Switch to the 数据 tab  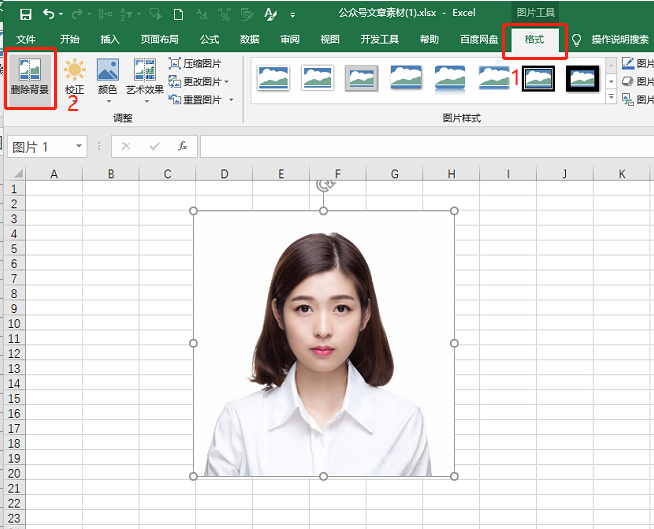point(250,40)
